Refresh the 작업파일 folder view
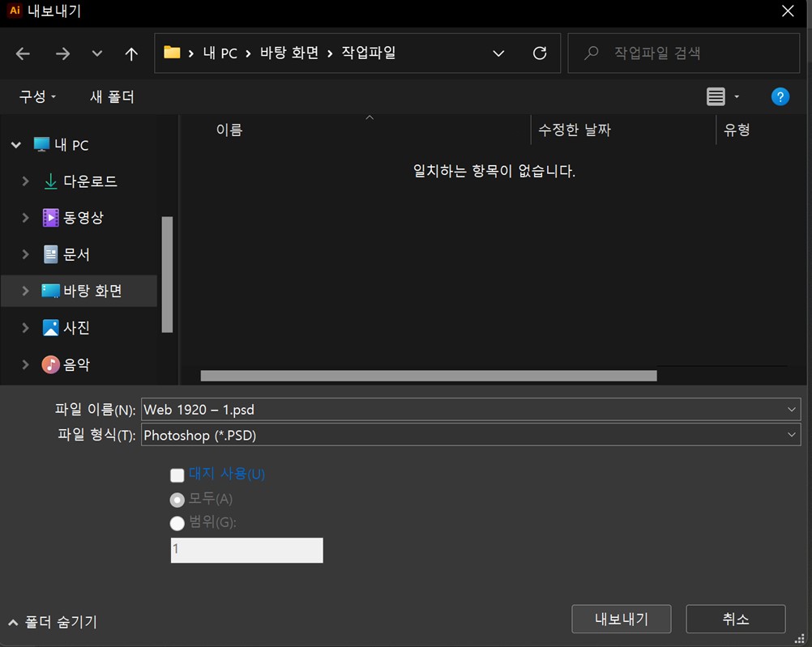Viewport: 812px width, 647px height. tap(540, 53)
